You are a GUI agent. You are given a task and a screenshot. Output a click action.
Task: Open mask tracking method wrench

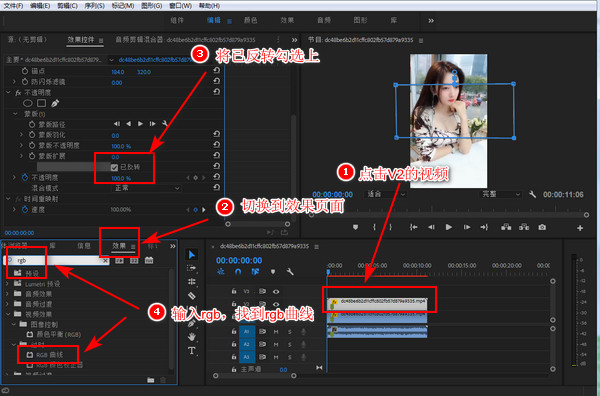click(165, 124)
